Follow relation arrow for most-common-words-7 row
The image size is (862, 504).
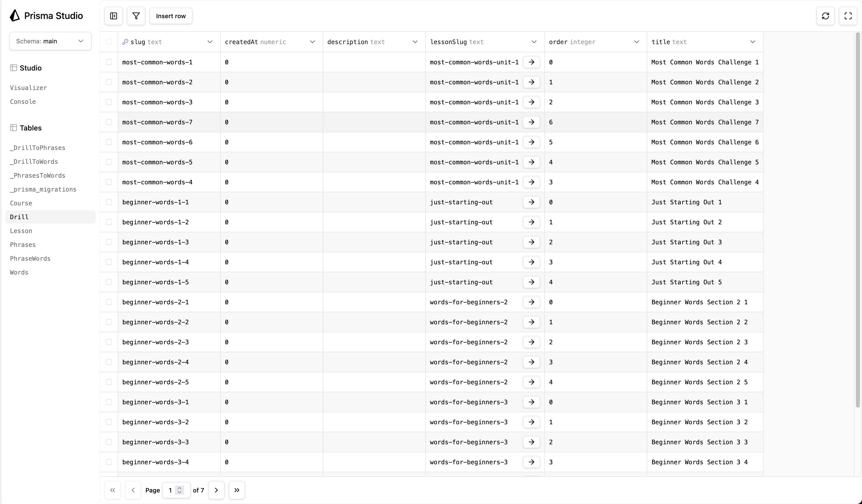pos(531,122)
